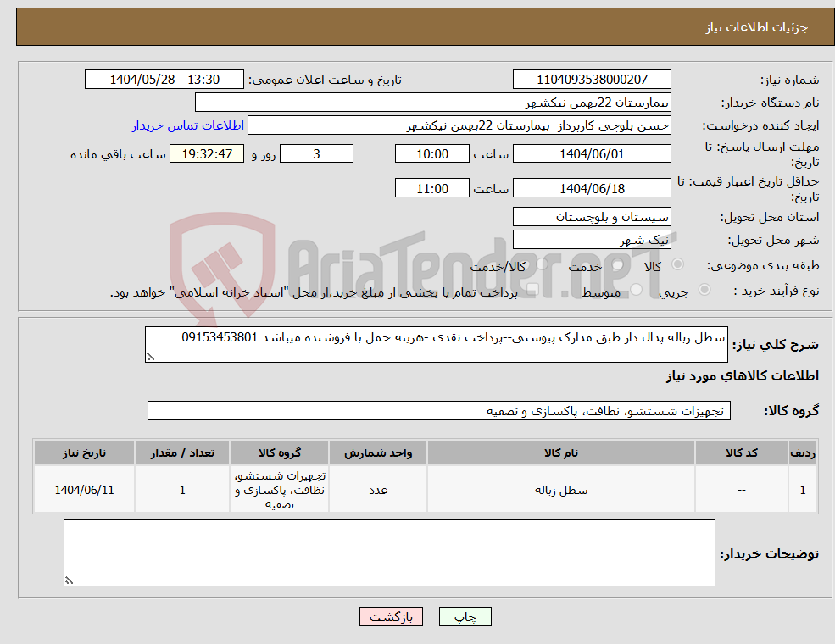Select the کالا radio button
The image size is (835, 644).
678,264
